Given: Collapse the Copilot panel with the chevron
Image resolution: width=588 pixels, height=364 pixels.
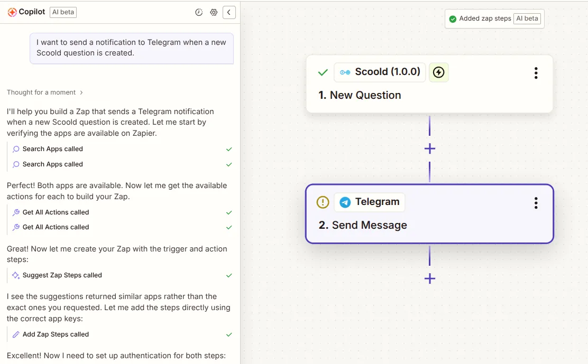Looking at the screenshot, I should [229, 12].
